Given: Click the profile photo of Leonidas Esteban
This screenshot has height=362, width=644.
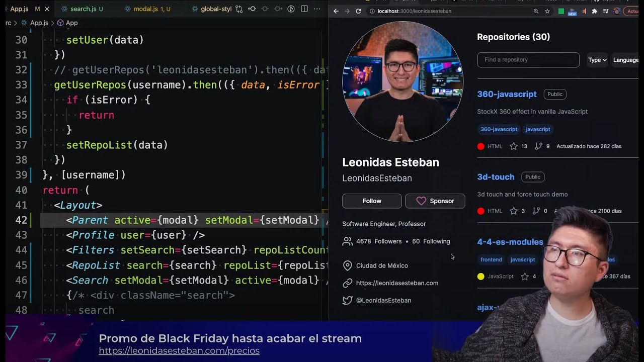Looking at the screenshot, I should [403, 82].
